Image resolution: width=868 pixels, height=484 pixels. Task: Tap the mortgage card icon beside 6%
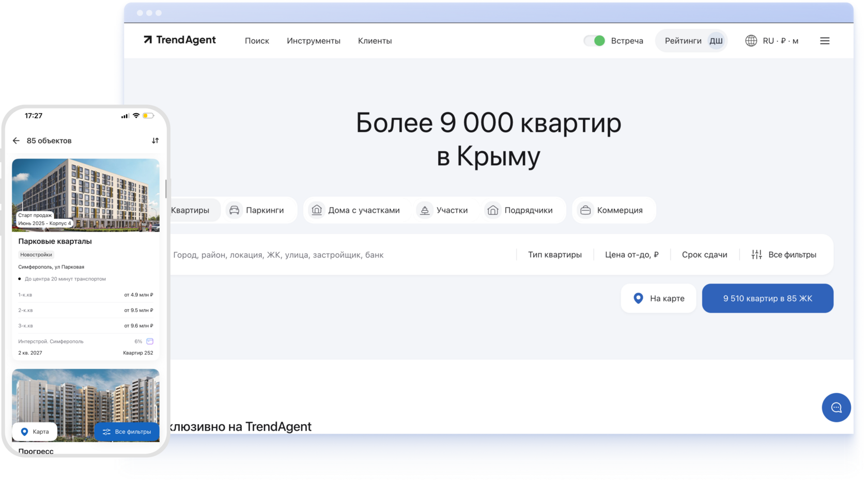pos(150,341)
